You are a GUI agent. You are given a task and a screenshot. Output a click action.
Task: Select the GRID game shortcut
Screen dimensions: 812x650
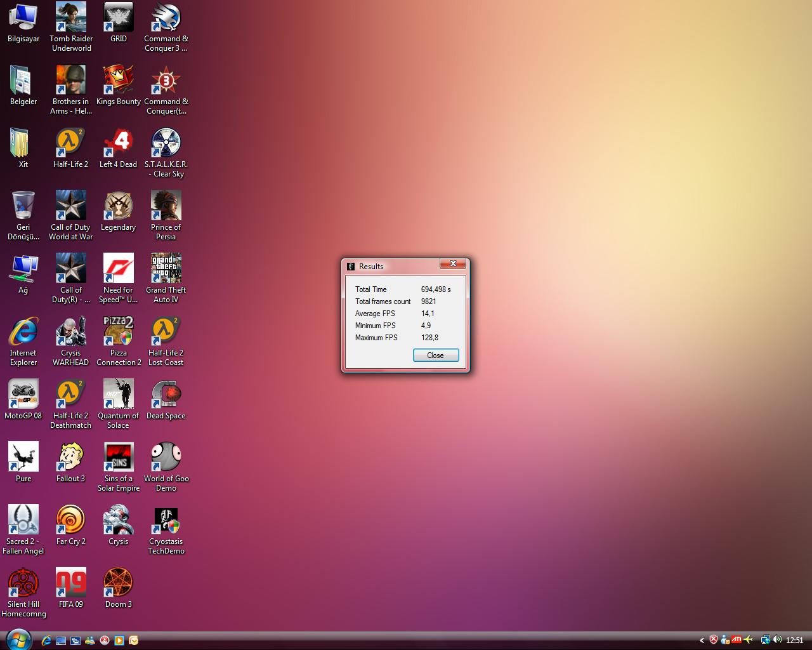click(x=119, y=23)
